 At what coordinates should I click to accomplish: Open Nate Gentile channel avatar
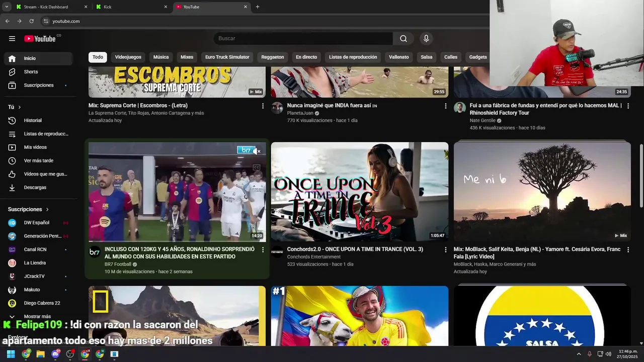(x=460, y=108)
